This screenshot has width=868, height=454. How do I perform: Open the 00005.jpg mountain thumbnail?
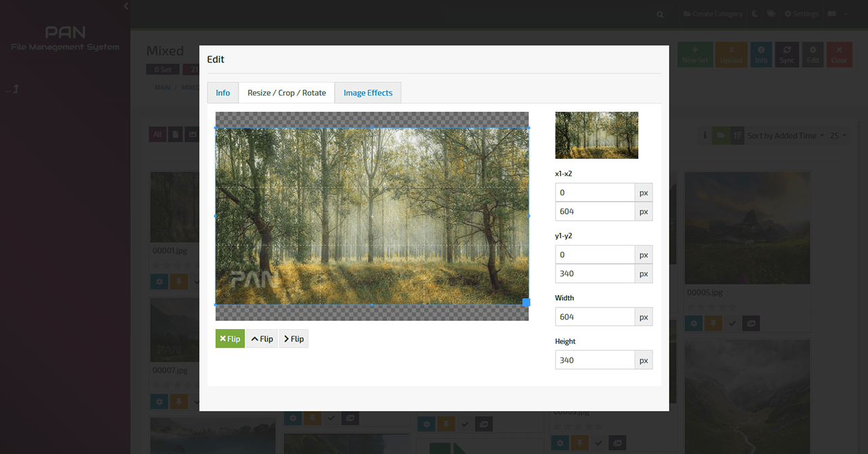click(747, 228)
